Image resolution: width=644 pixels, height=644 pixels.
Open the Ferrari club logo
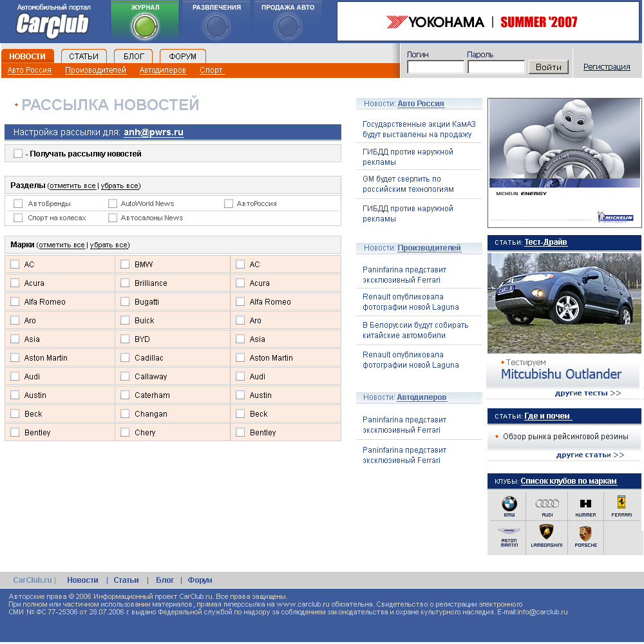621,506
